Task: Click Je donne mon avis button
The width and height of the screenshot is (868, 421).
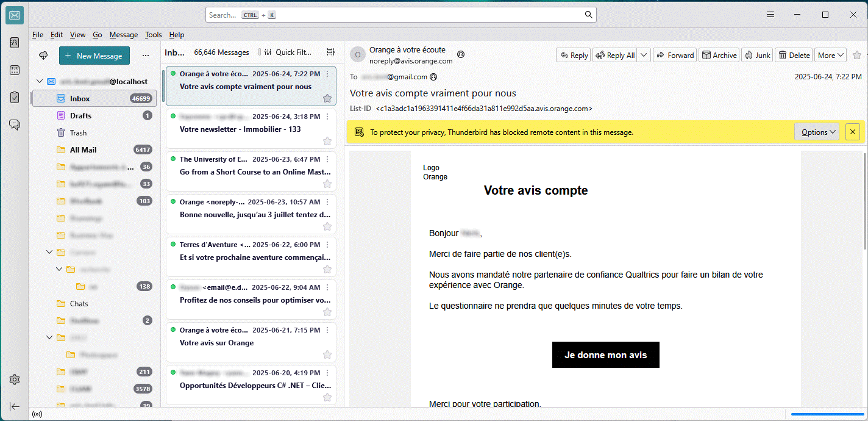Action: pyautogui.click(x=606, y=354)
